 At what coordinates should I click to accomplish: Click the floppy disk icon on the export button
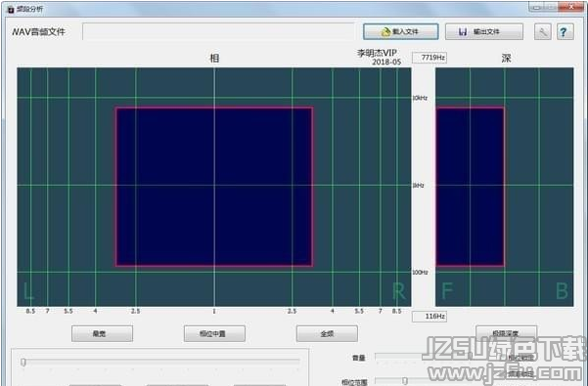click(463, 32)
